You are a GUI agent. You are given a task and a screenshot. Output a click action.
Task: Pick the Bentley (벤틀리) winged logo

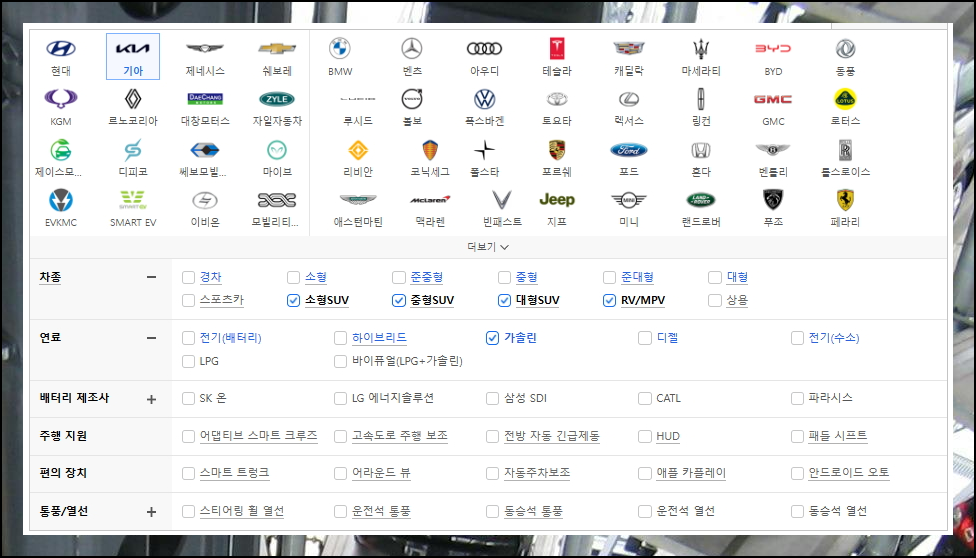[x=773, y=149]
